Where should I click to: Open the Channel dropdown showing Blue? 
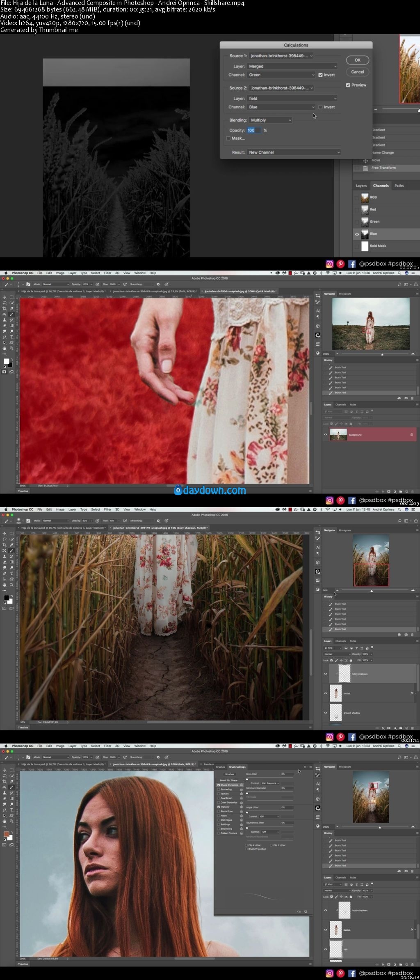coord(281,107)
